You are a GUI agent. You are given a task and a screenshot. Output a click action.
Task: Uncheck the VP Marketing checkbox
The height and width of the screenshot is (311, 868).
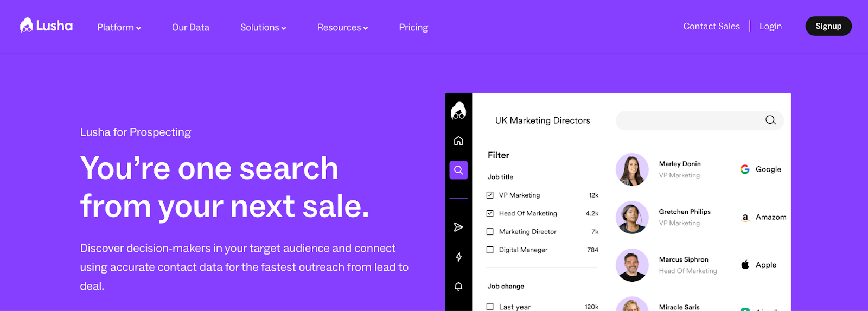coord(490,195)
